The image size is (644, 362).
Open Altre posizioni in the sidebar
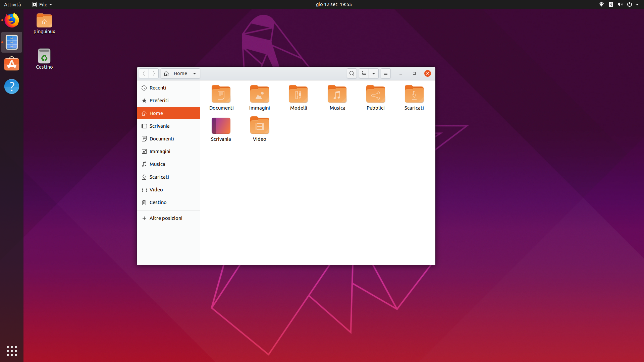pos(166,218)
